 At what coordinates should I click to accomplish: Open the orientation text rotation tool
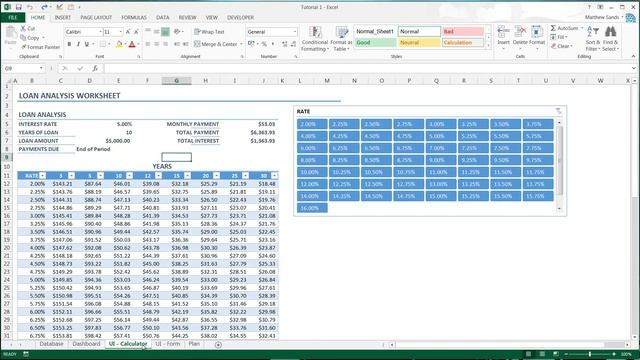tap(177, 32)
